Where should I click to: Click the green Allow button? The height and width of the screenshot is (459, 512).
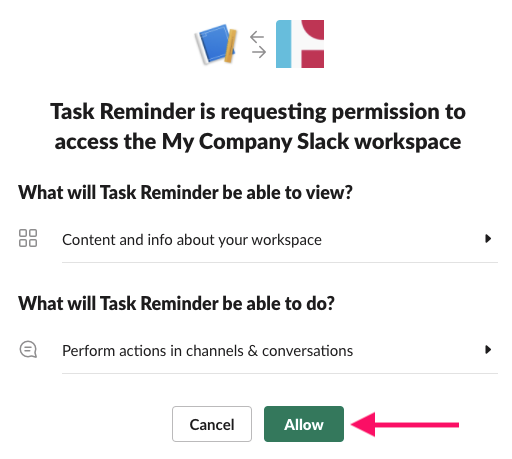pos(304,424)
